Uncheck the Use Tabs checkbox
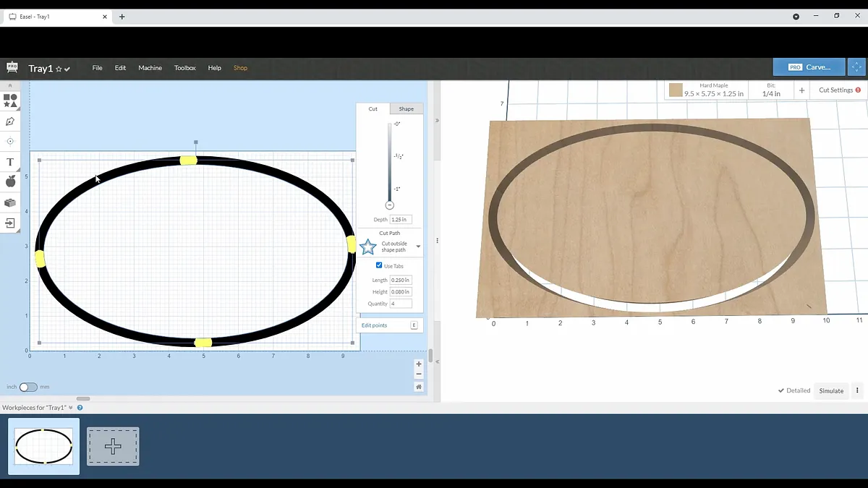This screenshot has height=488, width=868. [x=379, y=265]
